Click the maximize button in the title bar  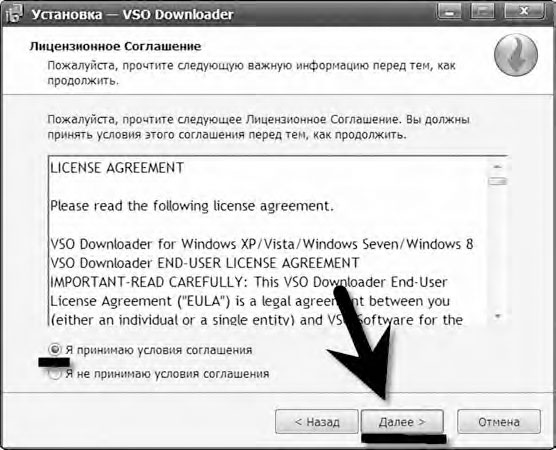click(482, 12)
